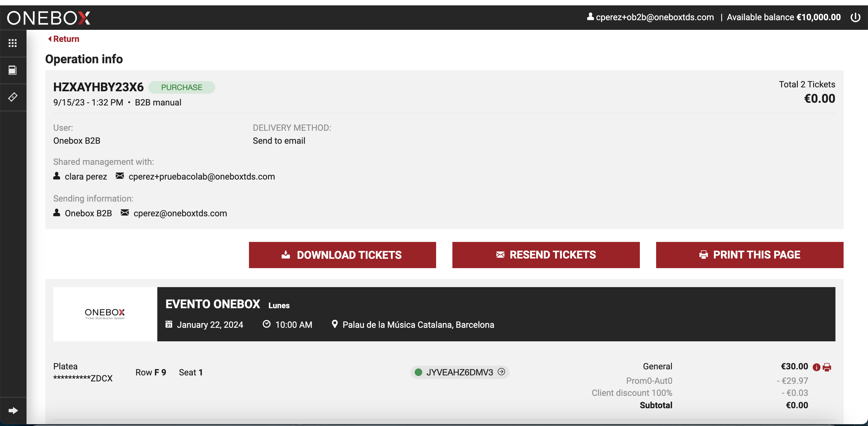
Task: Click the person icon beside Onebox B2B sender
Action: 57,212
